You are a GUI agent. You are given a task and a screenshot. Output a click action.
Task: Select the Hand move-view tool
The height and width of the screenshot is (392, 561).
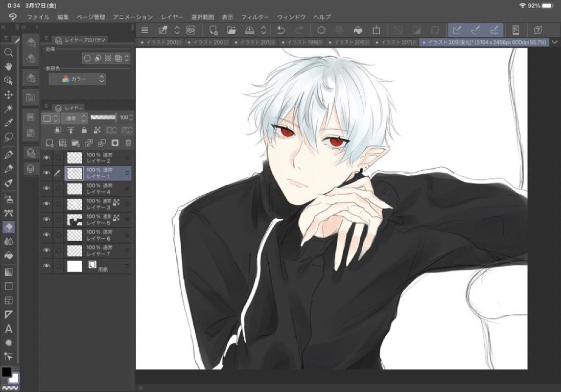point(9,66)
